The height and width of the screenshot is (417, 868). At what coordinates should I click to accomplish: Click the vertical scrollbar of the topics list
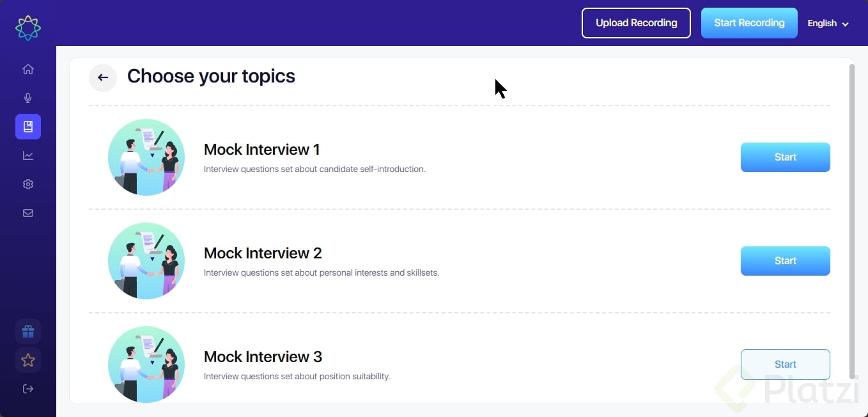[851, 217]
